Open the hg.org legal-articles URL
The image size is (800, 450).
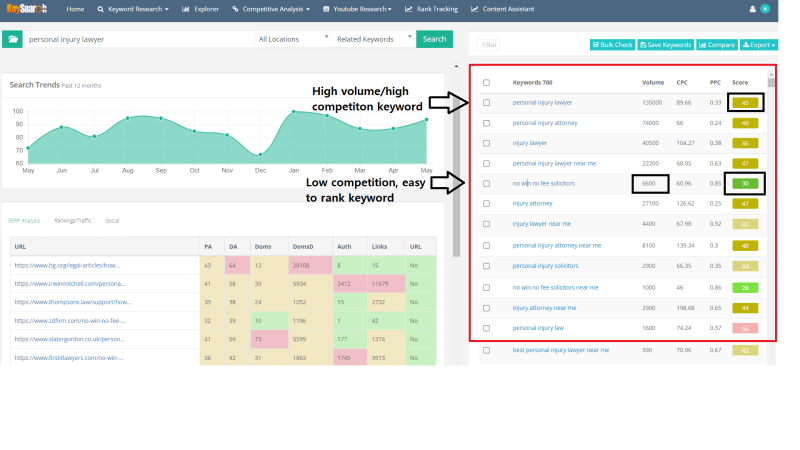pyautogui.click(x=67, y=265)
